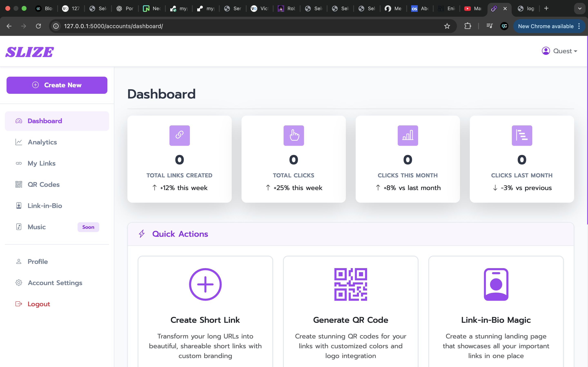
Task: Click the clicks last month chart icon
Action: [522, 135]
